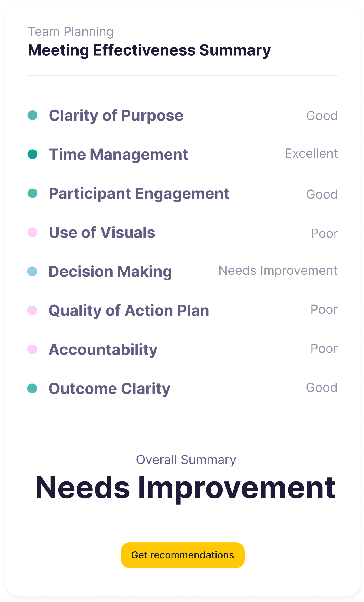The image size is (364, 602).
Task: Click the Get recommendations button
Action: 183,555
